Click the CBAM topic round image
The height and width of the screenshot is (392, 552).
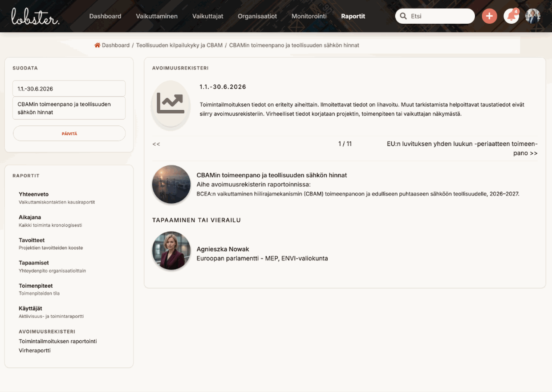coord(171,184)
